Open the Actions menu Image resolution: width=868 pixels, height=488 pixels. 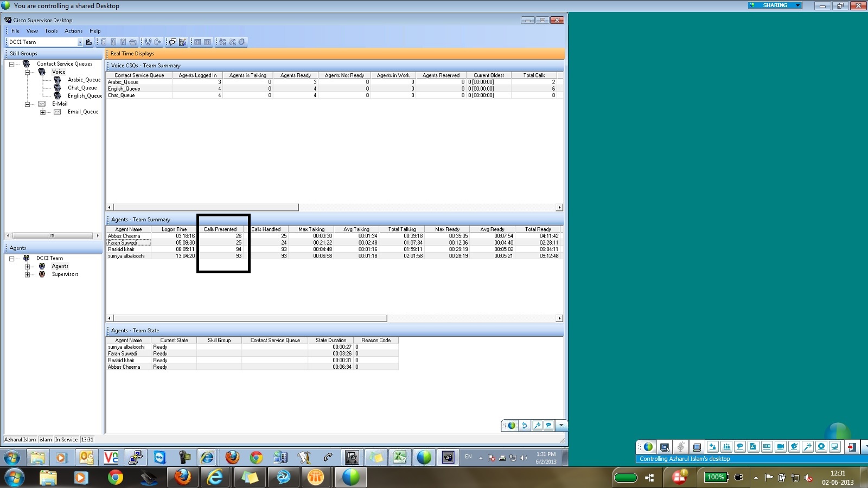point(74,31)
